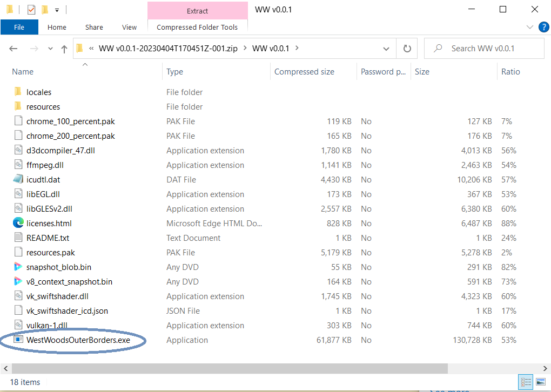Click the icudtl.dat file name
The height and width of the screenshot is (392, 551).
pos(43,179)
